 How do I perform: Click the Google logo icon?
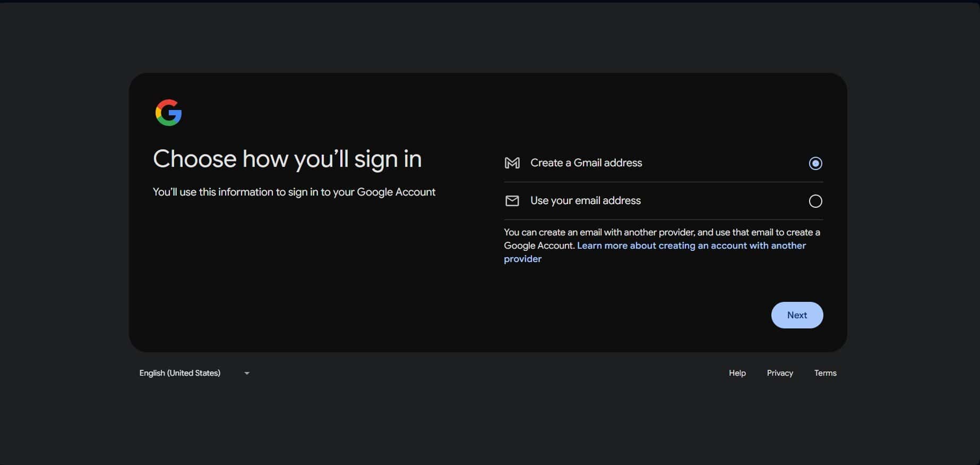pyautogui.click(x=168, y=113)
